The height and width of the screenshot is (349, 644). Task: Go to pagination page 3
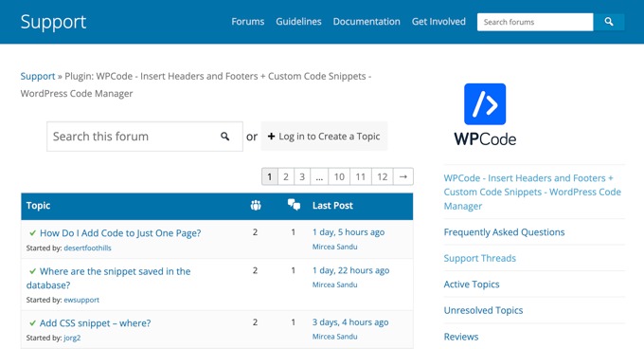pos(302,176)
